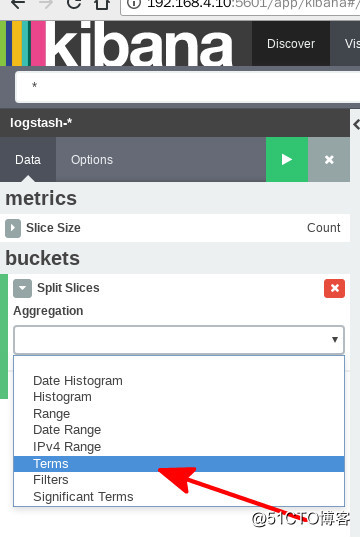The height and width of the screenshot is (537, 360).
Task: Discard changes with the gray X button
Action: pos(329,160)
